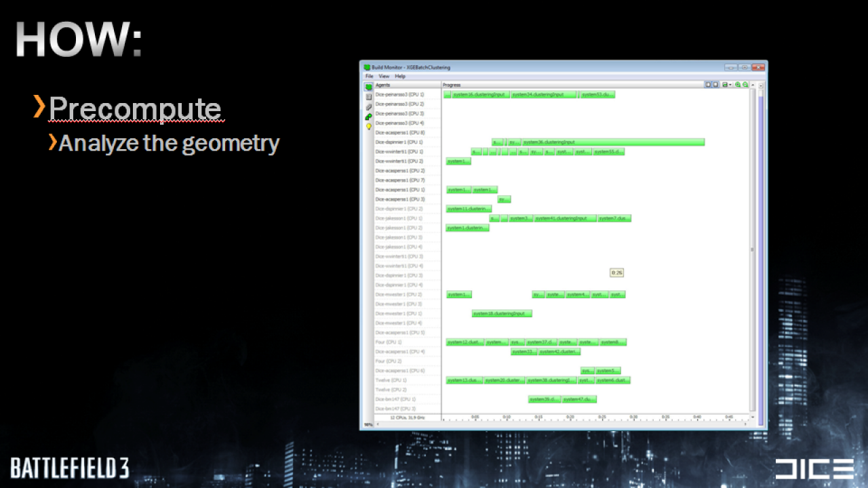
Task: Click the Progress column header
Action: [x=573, y=85]
